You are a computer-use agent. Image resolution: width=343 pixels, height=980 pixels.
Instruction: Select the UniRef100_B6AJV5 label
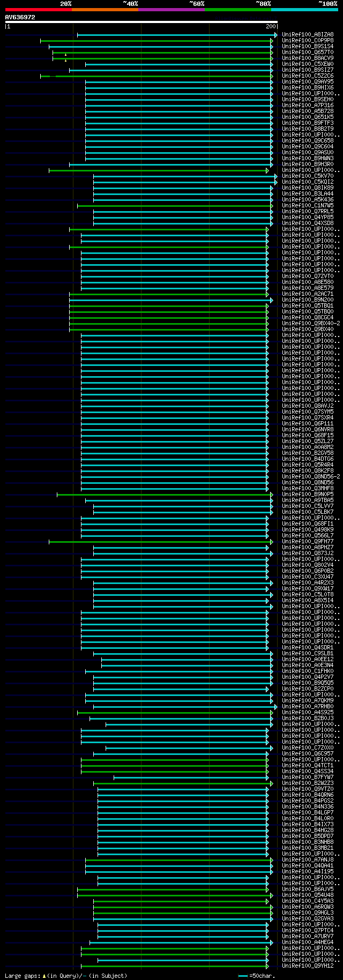click(308, 889)
